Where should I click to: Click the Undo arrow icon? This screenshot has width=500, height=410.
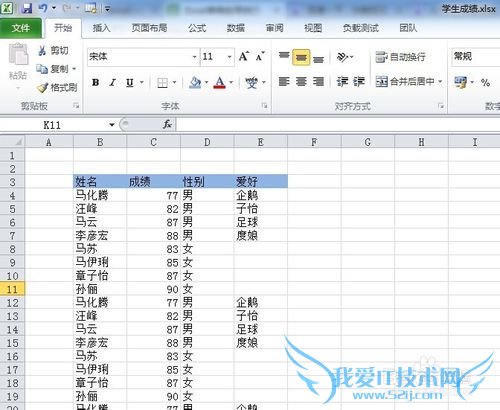[43, 7]
